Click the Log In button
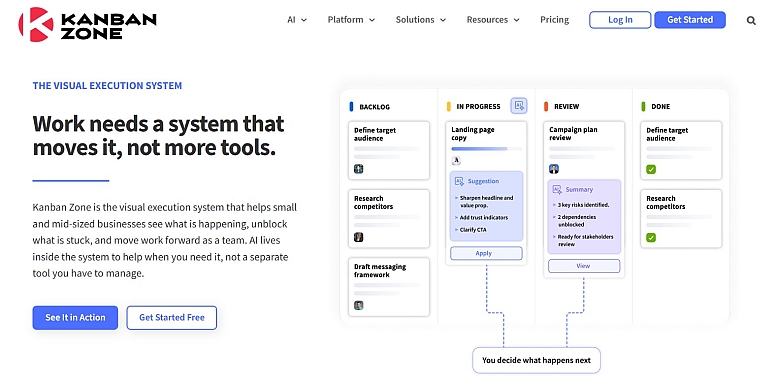 coord(620,20)
